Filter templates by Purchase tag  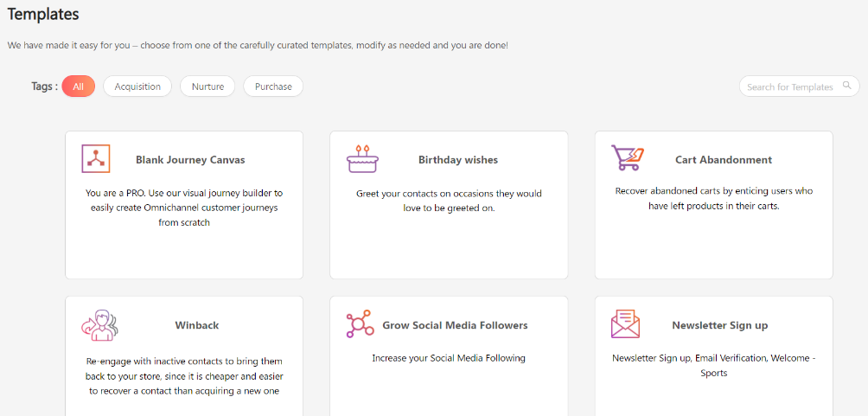tap(273, 86)
